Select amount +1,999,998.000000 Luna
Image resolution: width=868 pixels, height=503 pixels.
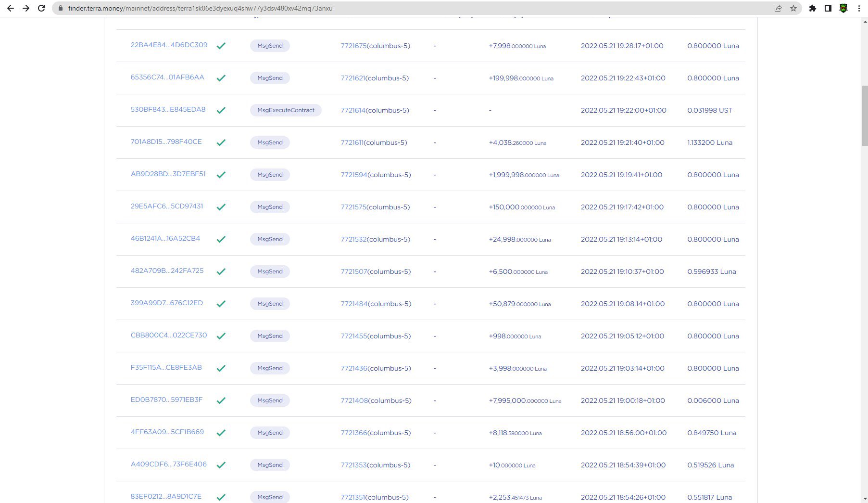point(524,175)
